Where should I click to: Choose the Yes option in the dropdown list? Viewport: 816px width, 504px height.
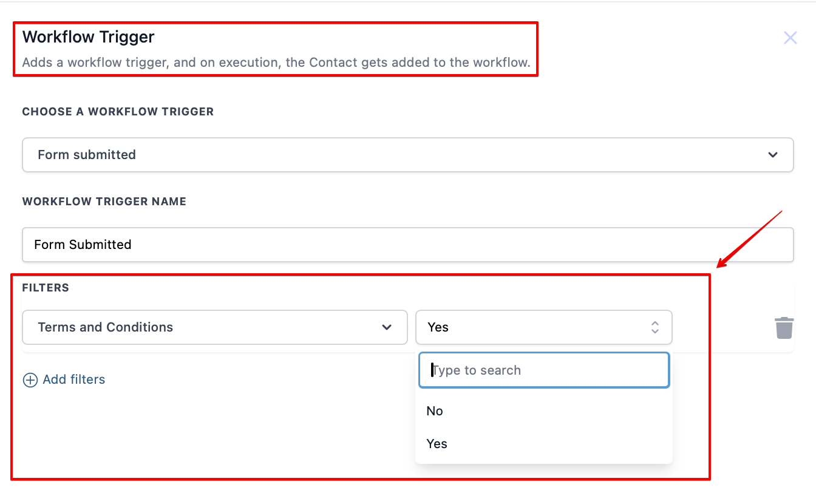point(437,444)
